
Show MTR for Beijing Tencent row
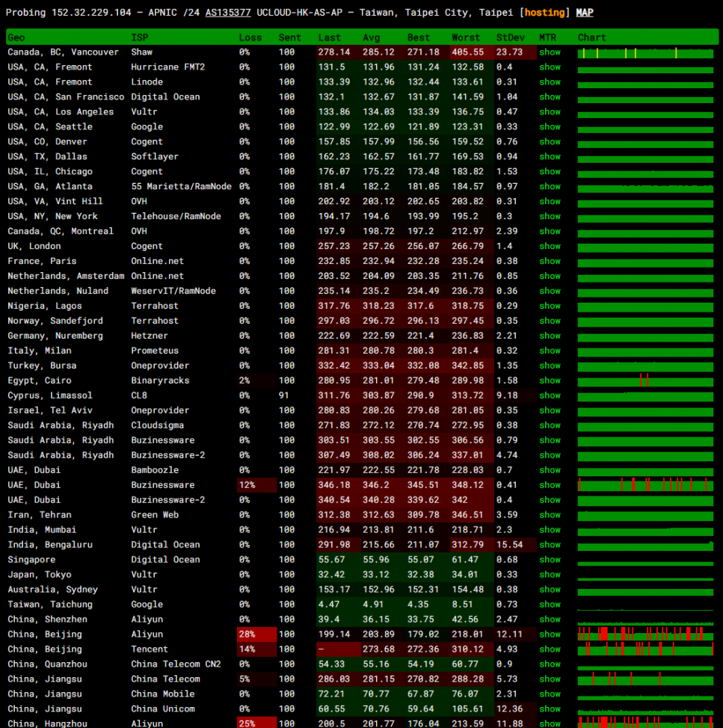coord(550,649)
